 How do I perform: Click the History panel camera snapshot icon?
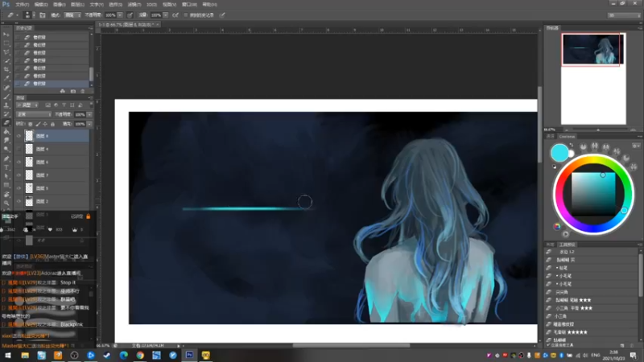tap(73, 91)
